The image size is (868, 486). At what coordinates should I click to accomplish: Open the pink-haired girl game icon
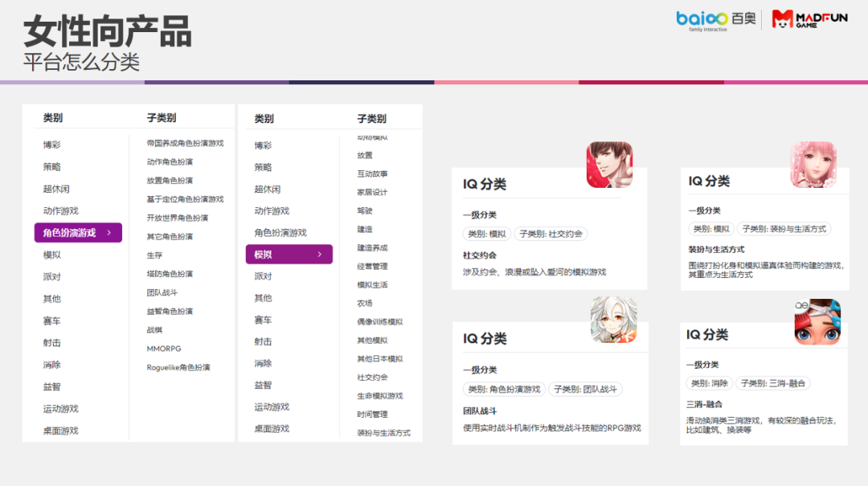click(x=813, y=165)
